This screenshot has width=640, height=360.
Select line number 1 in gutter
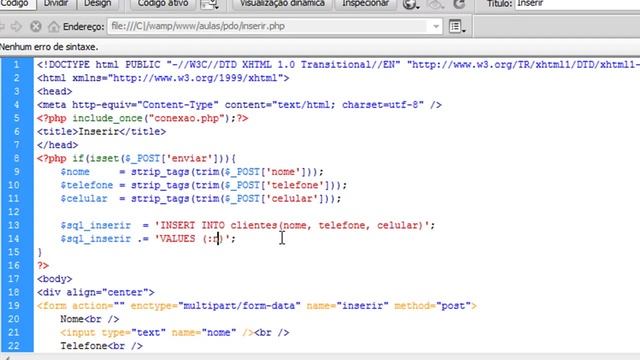pos(16,64)
